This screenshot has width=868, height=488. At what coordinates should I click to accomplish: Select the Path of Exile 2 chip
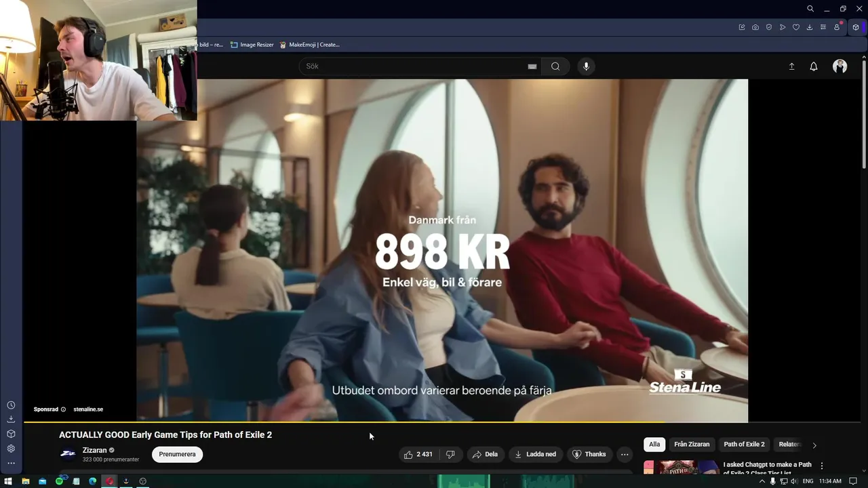point(744,445)
